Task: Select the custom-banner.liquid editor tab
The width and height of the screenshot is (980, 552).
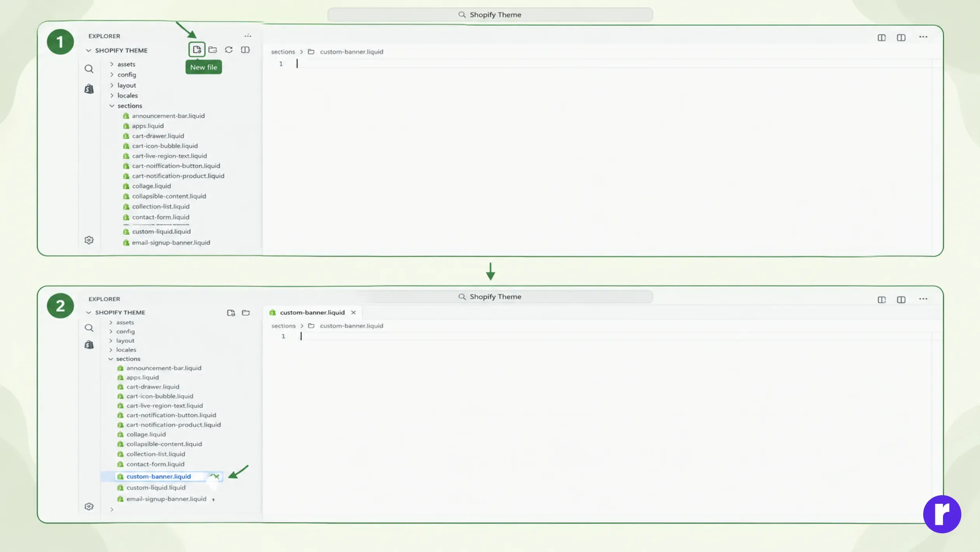Action: 312,313
